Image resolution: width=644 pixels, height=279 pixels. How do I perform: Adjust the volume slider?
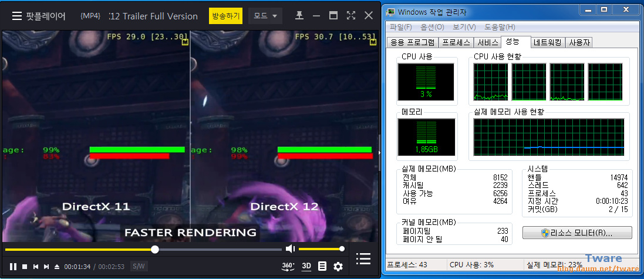coord(321,249)
